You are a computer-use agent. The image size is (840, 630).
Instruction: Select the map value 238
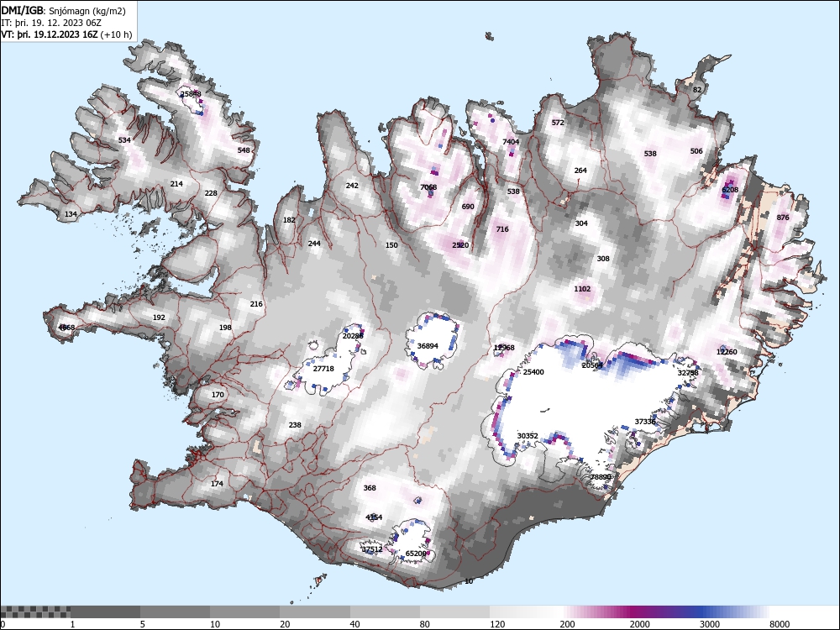click(x=295, y=425)
